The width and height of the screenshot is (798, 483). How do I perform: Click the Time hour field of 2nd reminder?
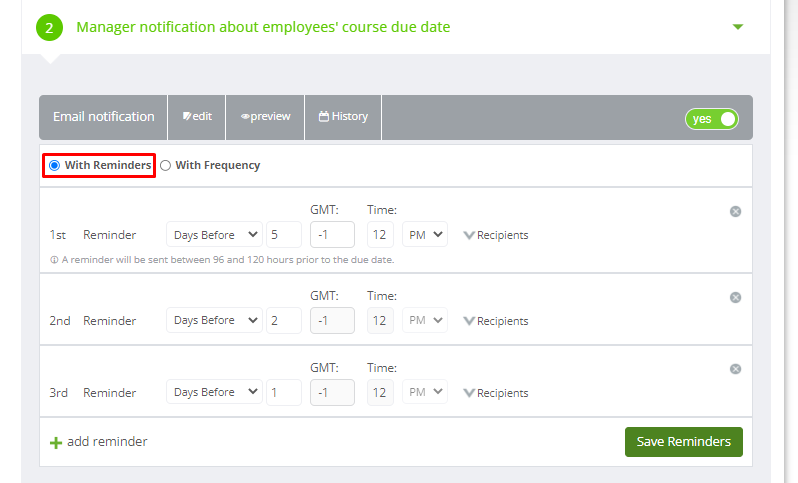click(380, 320)
